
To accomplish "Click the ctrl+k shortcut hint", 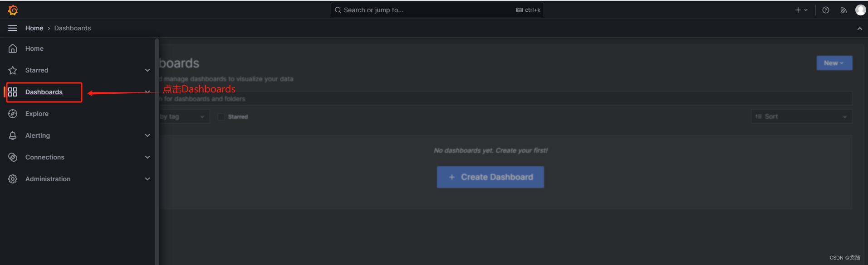I will [x=528, y=10].
